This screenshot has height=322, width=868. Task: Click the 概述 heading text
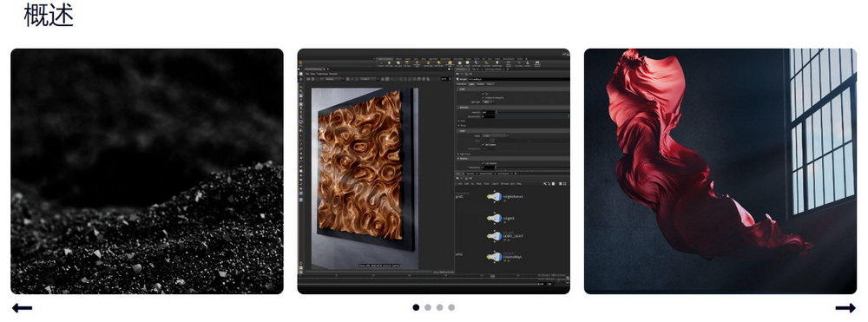[x=49, y=15]
